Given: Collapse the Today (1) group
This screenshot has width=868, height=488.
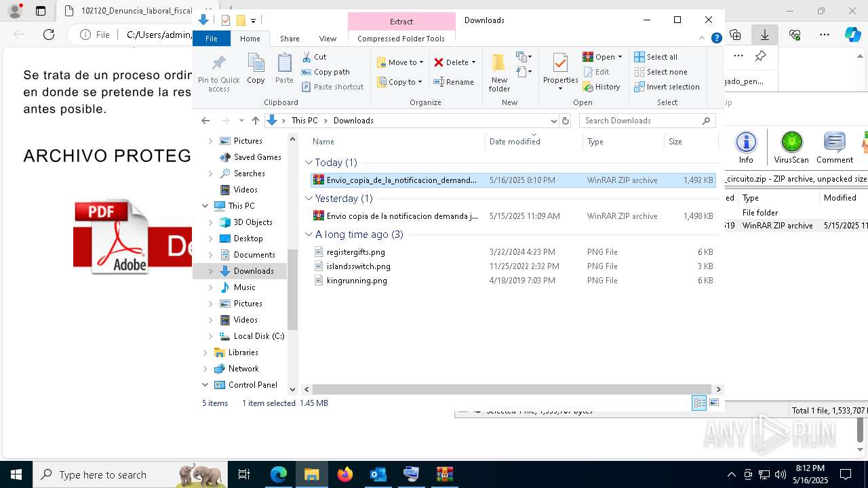Looking at the screenshot, I should tap(309, 163).
